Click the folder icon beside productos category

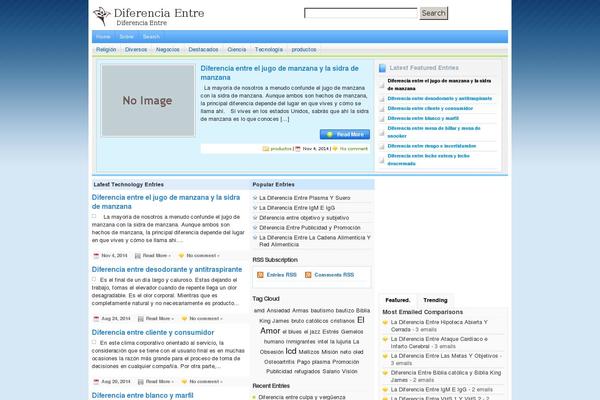(266, 149)
